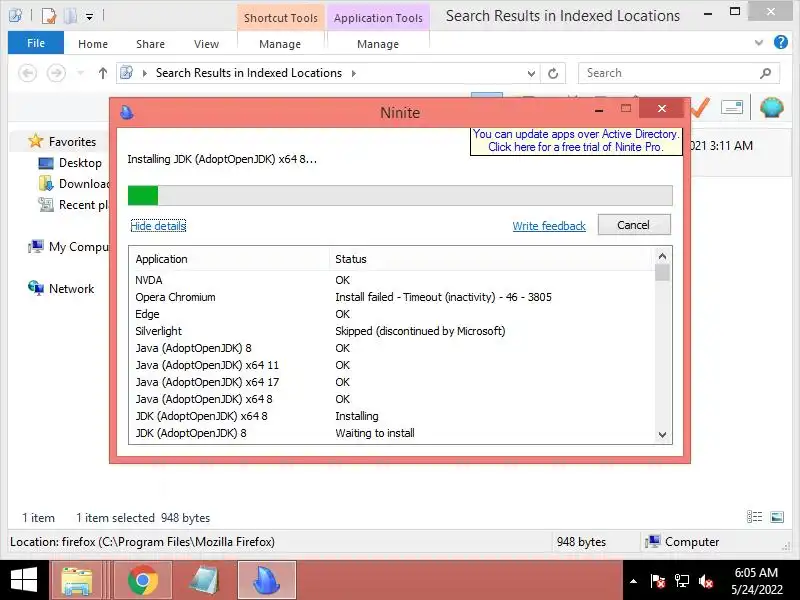This screenshot has height=600, width=800.
Task: Open the Share ribbon tab
Action: click(151, 44)
